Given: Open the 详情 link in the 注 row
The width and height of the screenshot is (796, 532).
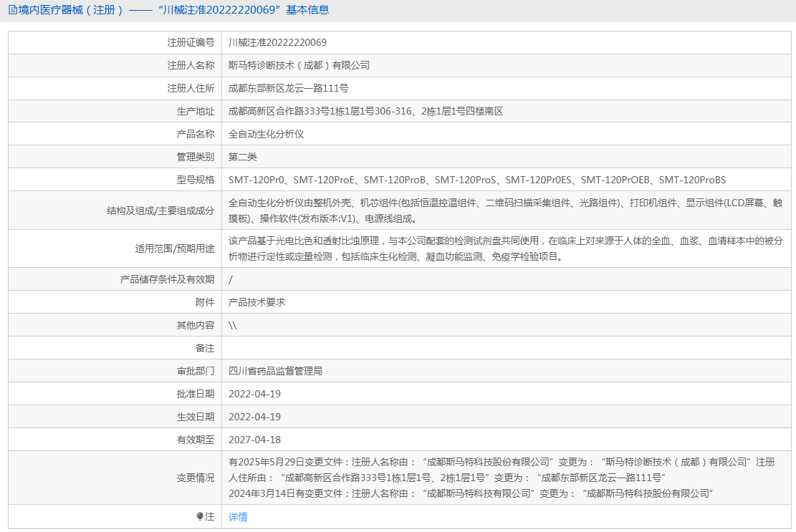Looking at the screenshot, I should [x=238, y=517].
